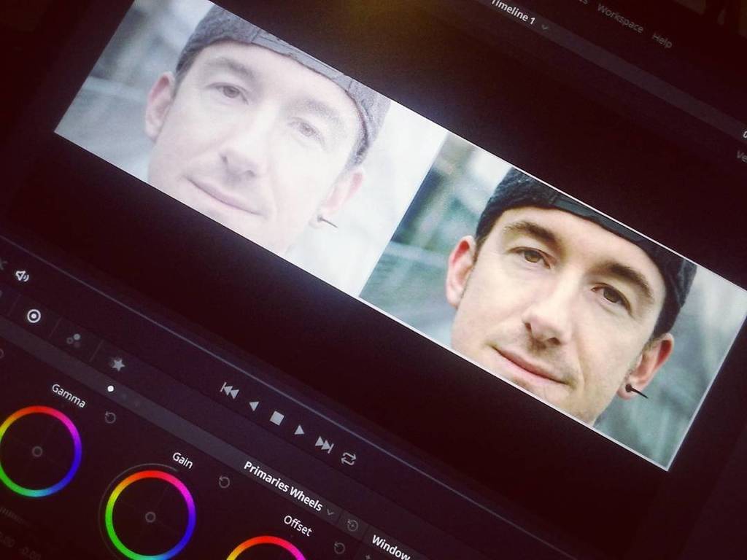The height and width of the screenshot is (560, 747).
Task: Toggle loop playback
Action: [348, 459]
